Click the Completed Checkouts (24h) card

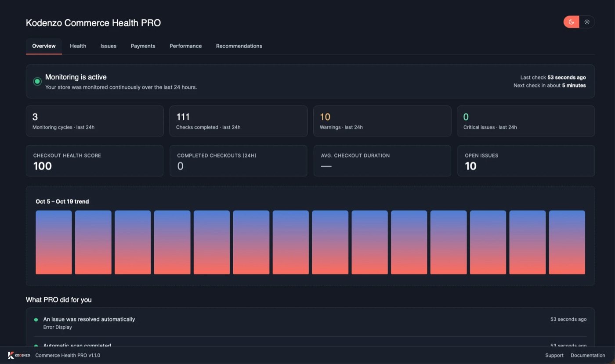pos(239,161)
